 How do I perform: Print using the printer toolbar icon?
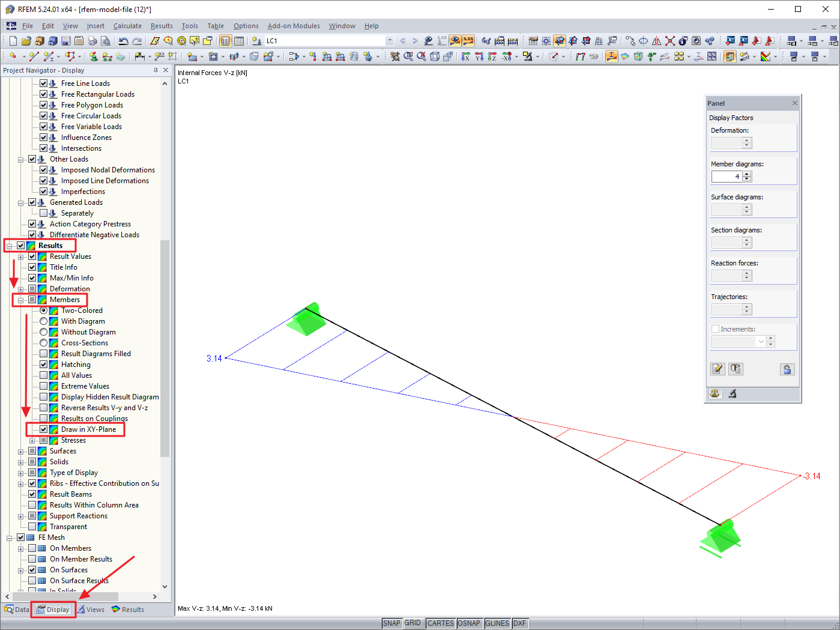tap(92, 41)
